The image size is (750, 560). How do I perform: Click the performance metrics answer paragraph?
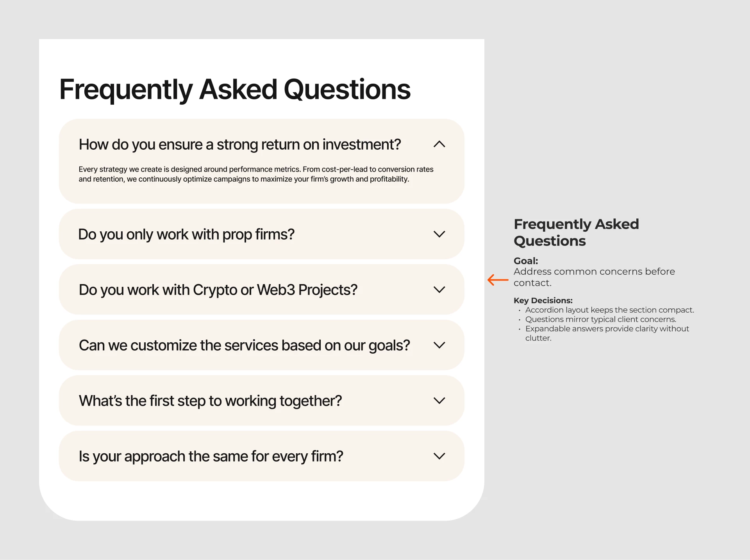pyautogui.click(x=256, y=174)
